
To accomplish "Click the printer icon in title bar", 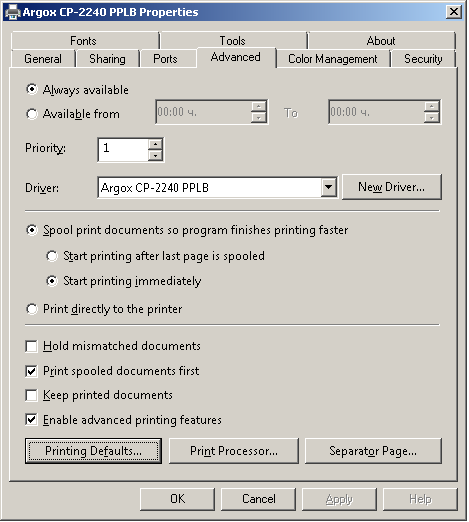I will pos(13,12).
